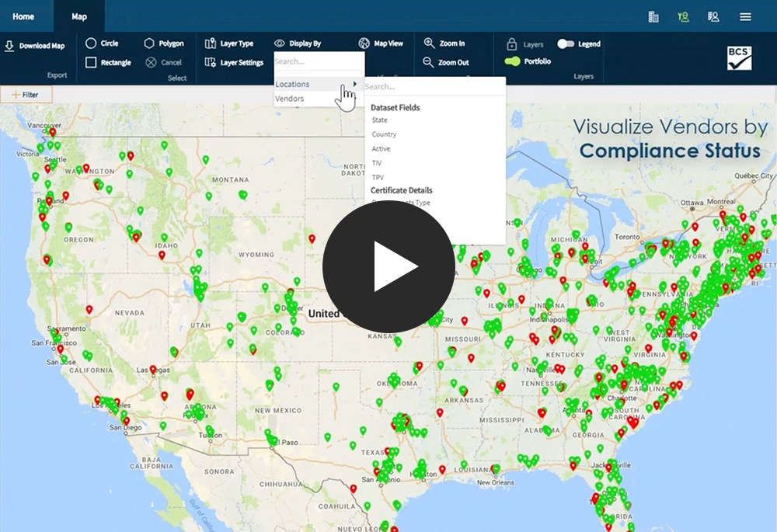Open the hamburger menu in the header

tap(745, 16)
